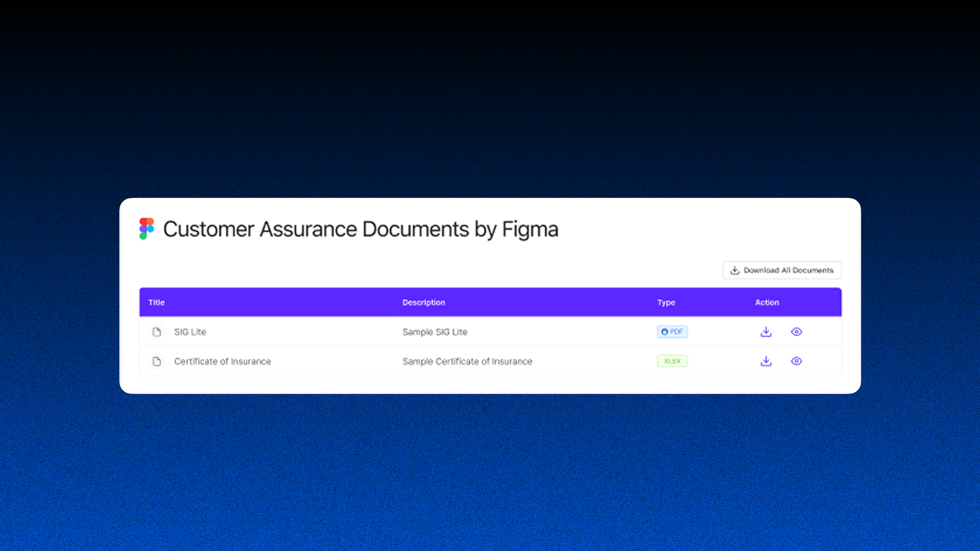Download the Certificate of Insurance file
This screenshot has height=551, width=980.
coord(766,361)
